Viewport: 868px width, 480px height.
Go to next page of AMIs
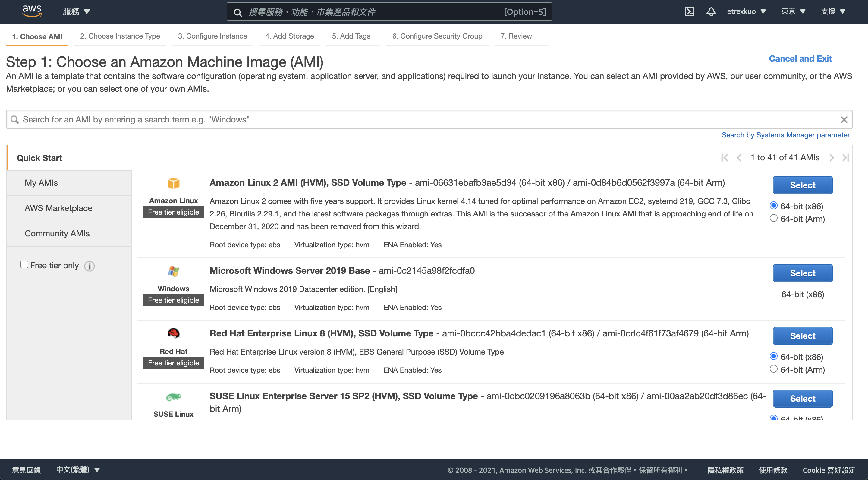tap(831, 158)
